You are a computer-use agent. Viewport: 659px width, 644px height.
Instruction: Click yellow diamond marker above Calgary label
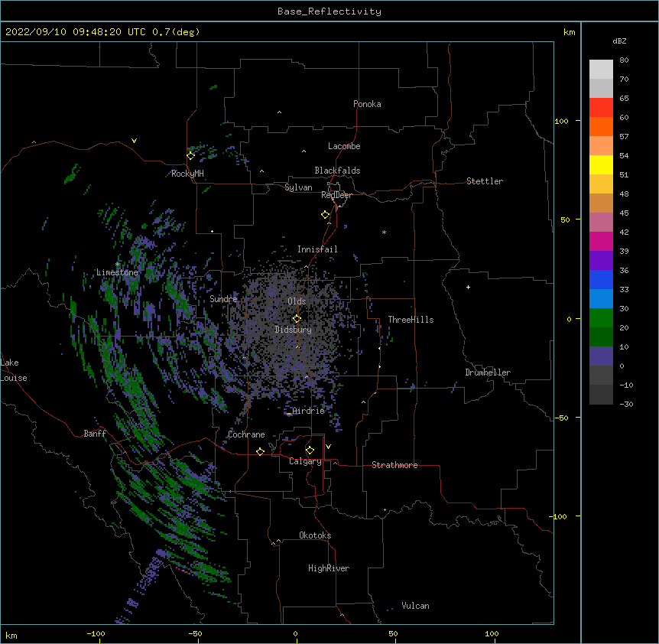(x=310, y=450)
